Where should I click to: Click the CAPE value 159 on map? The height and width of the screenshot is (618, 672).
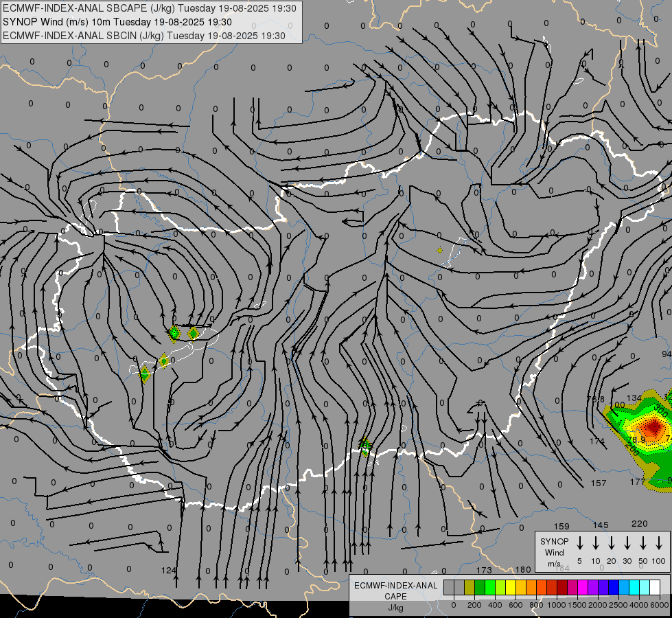coord(561,526)
